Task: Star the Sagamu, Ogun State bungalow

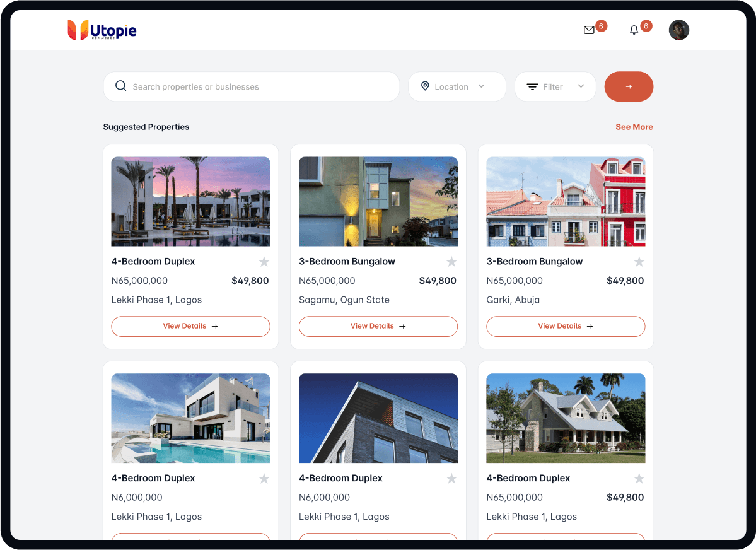Action: (x=451, y=262)
